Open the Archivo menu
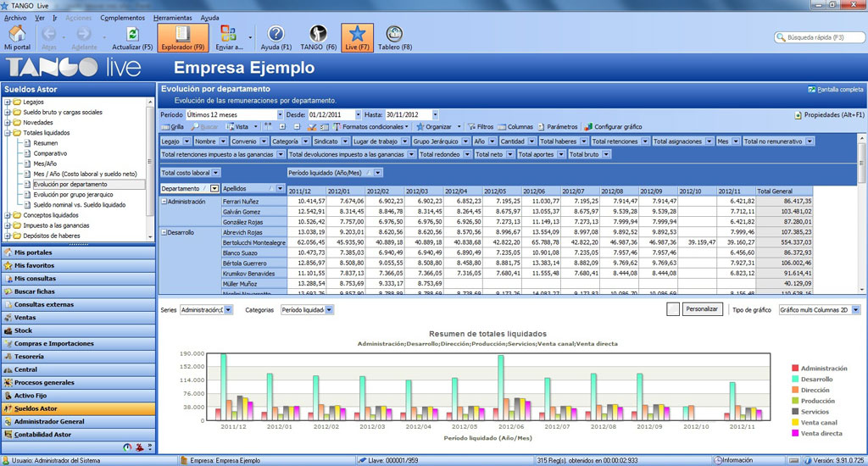The height and width of the screenshot is (466, 868). [x=15, y=18]
